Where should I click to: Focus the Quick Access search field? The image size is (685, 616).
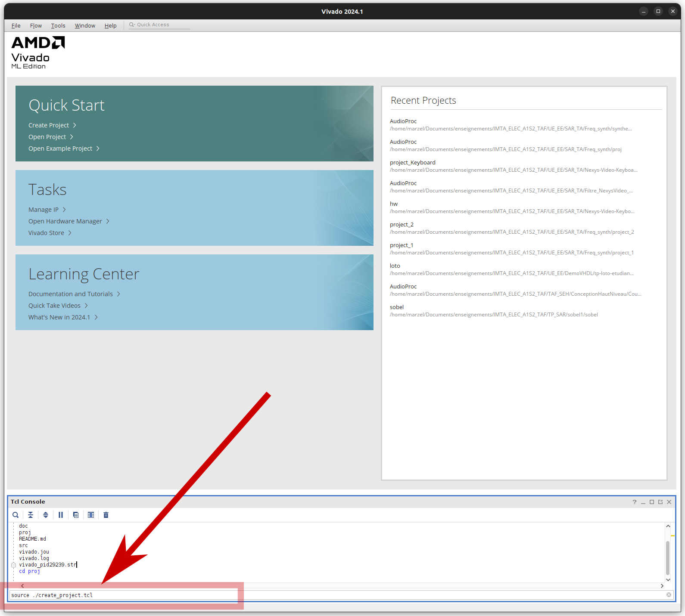tap(159, 25)
